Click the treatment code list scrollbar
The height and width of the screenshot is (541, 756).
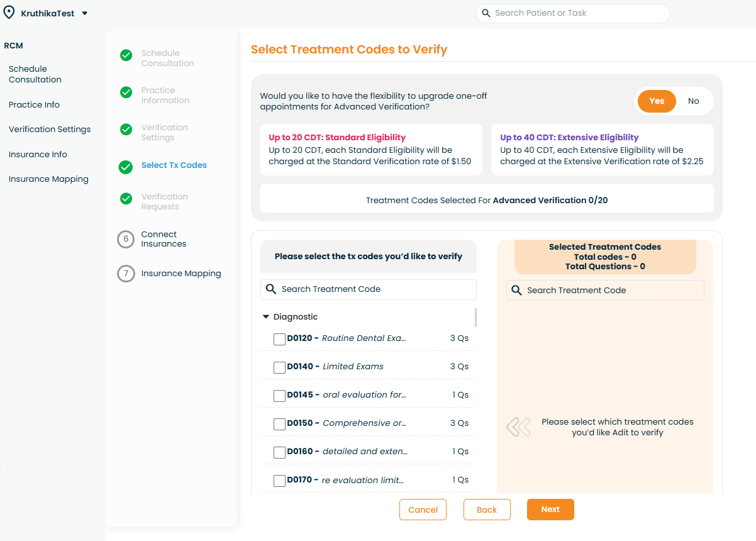(x=475, y=318)
